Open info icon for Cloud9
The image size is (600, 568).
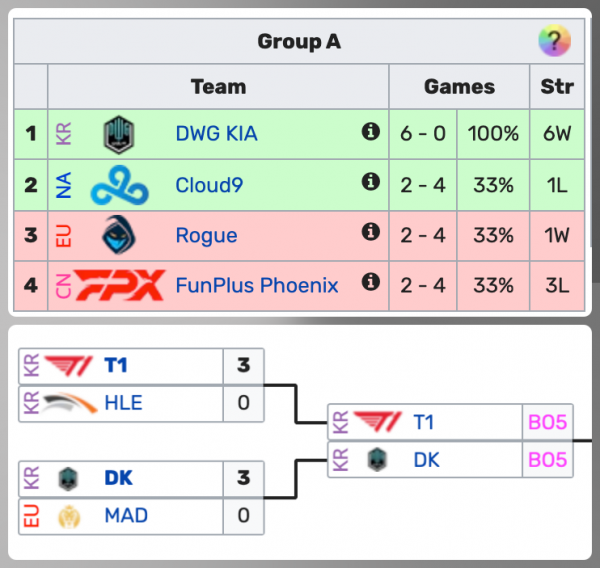[370, 183]
